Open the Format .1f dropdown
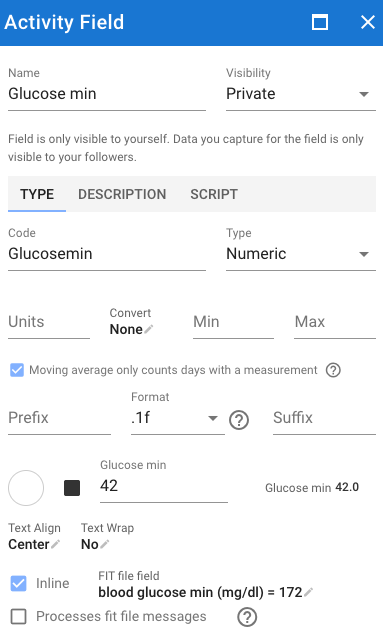This screenshot has height=637, width=383. (x=177, y=418)
